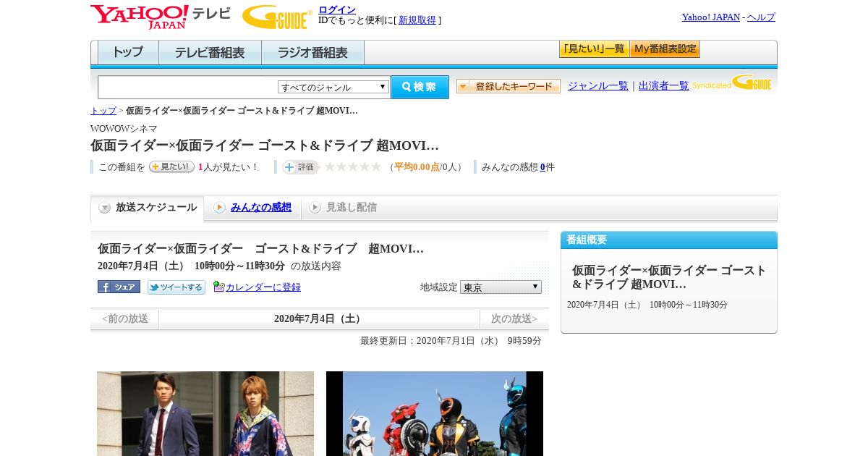Screen dimensions: 868x456
Task: Click the カレンダーに登録 link
Action: [263, 287]
